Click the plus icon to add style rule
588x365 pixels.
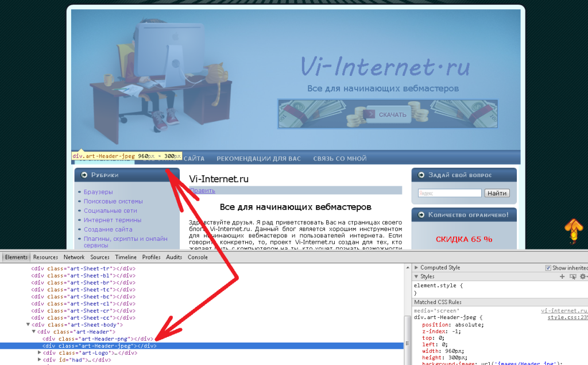pyautogui.click(x=563, y=276)
